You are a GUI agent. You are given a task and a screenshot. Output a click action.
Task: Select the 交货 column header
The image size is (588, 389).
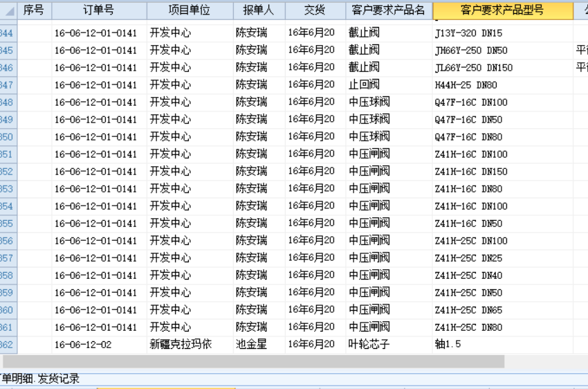point(315,10)
